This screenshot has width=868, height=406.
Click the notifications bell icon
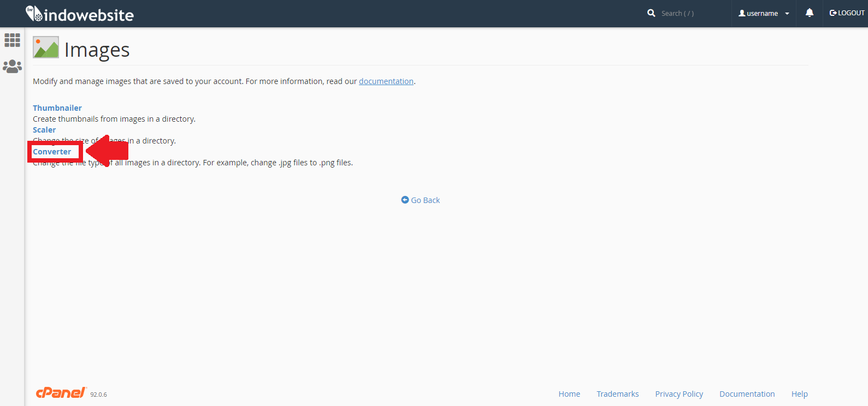[x=809, y=13]
